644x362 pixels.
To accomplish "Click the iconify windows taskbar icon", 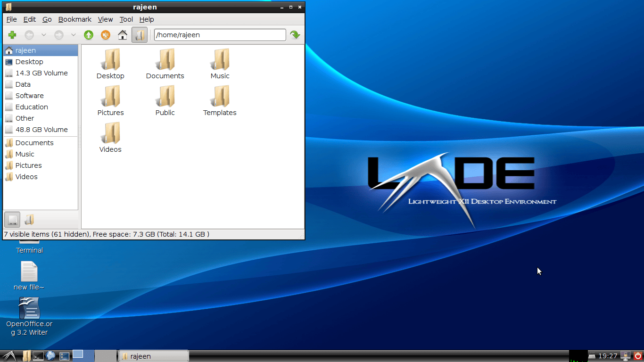I will point(64,356).
